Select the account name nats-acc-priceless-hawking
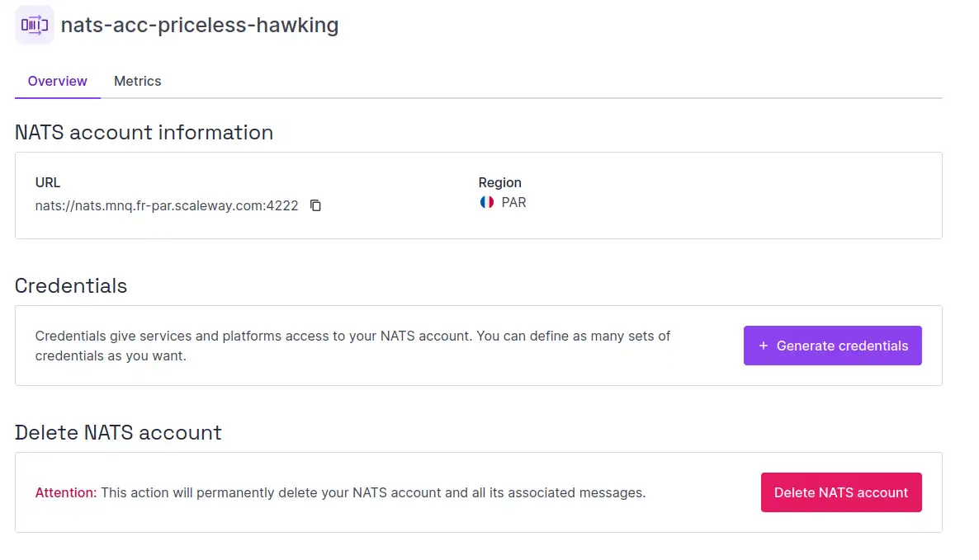Screen dimensions: 979x560 pos(199,25)
